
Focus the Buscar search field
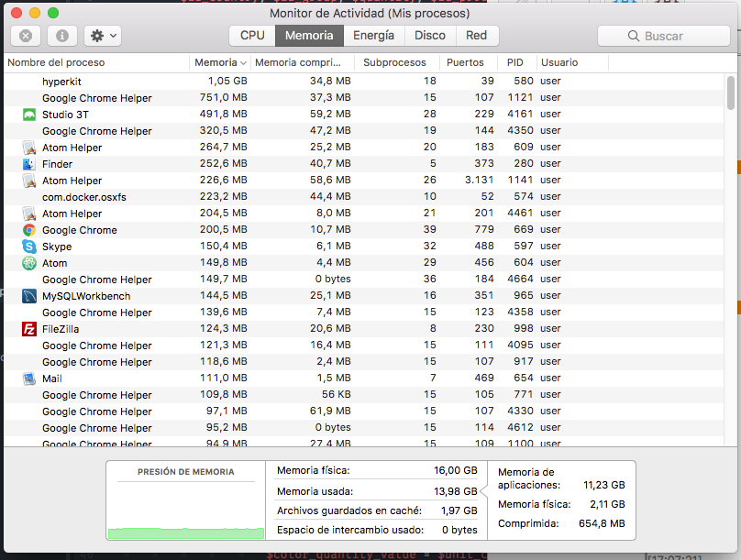coord(663,36)
